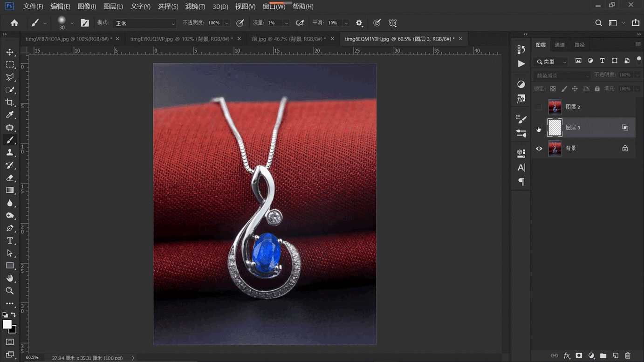Create a new layer from panel footer

click(x=616, y=355)
